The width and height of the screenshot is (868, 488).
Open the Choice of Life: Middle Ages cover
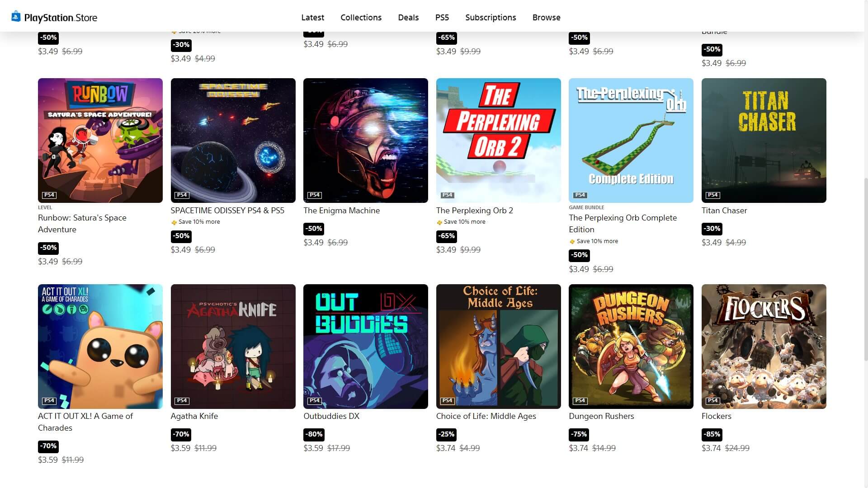click(499, 347)
